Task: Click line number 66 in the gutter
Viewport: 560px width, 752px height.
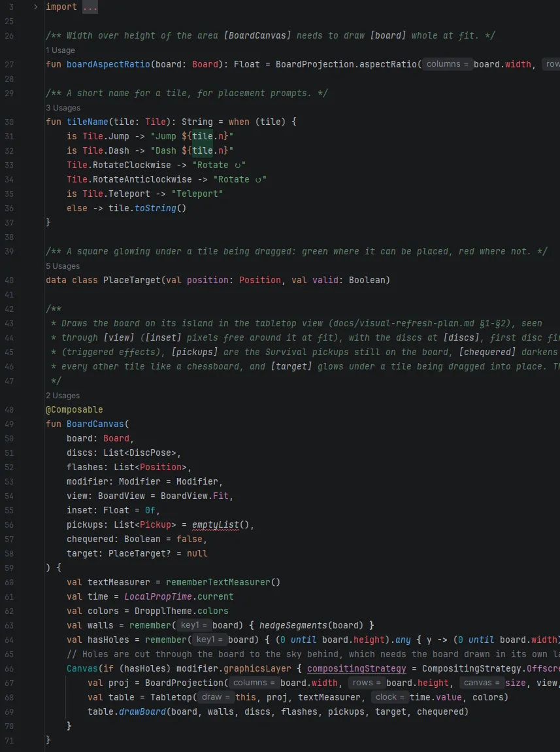Action: coord(9,668)
